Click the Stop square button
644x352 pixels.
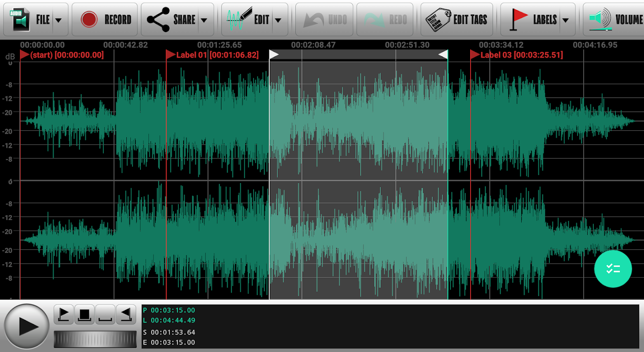85,314
